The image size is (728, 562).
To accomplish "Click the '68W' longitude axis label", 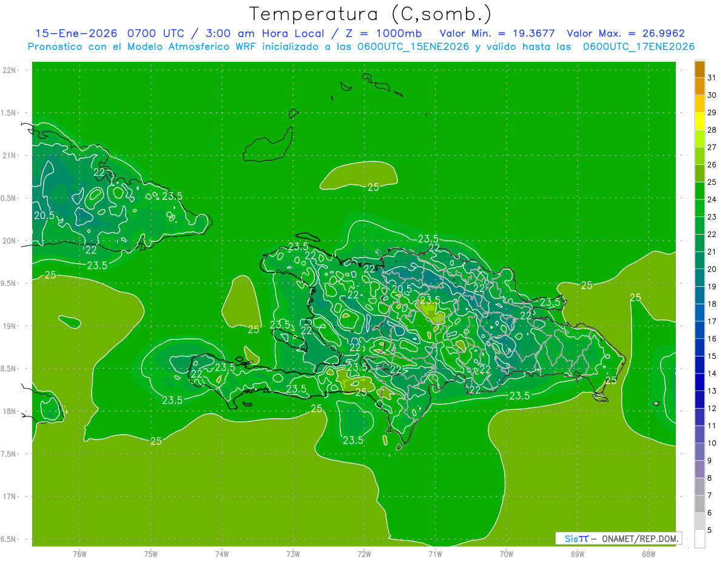I will pyautogui.click(x=649, y=554).
